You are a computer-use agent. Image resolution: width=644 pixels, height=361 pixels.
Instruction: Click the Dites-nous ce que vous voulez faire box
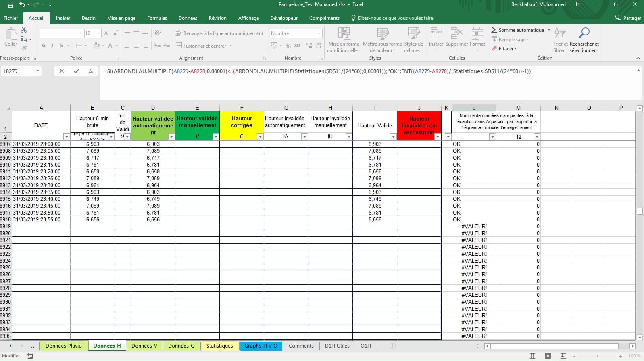pyautogui.click(x=395, y=18)
